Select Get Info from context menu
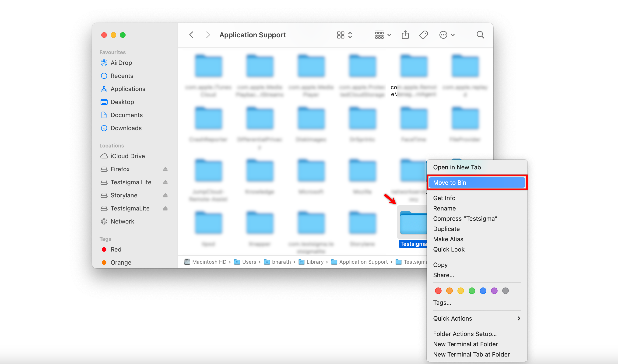The height and width of the screenshot is (364, 618). [x=444, y=198]
